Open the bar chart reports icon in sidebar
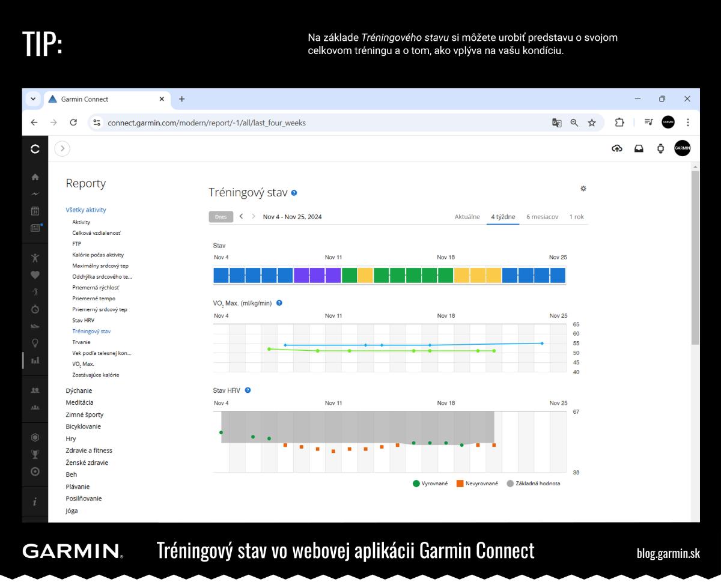Image resolution: width=721 pixels, height=588 pixels. tap(35, 360)
